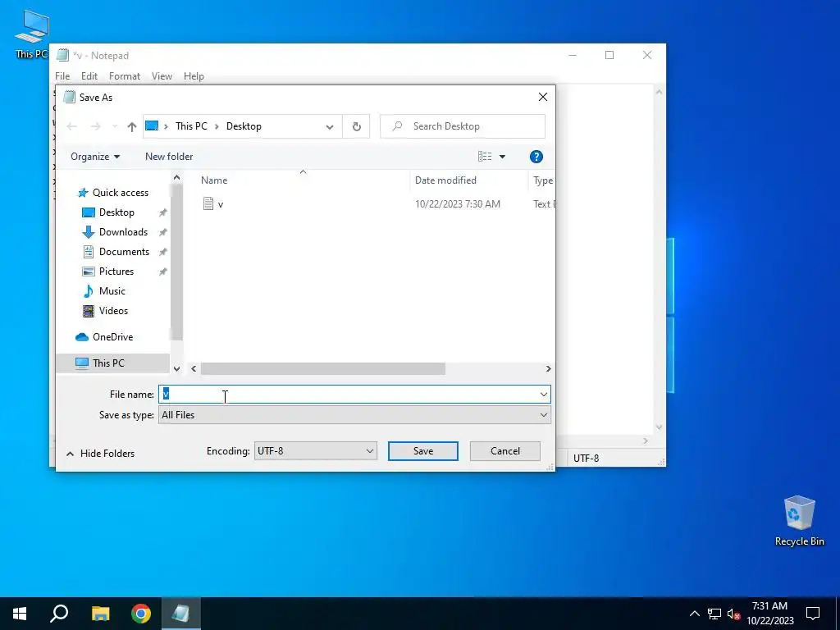Open taskbar Search
Viewport: 840px width, 630px height.
[x=59, y=614]
